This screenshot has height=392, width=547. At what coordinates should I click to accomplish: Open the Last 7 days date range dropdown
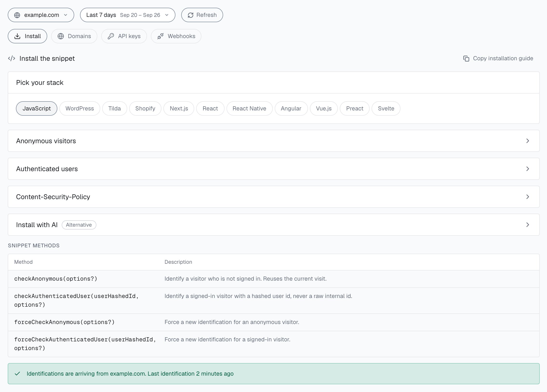pos(127,15)
